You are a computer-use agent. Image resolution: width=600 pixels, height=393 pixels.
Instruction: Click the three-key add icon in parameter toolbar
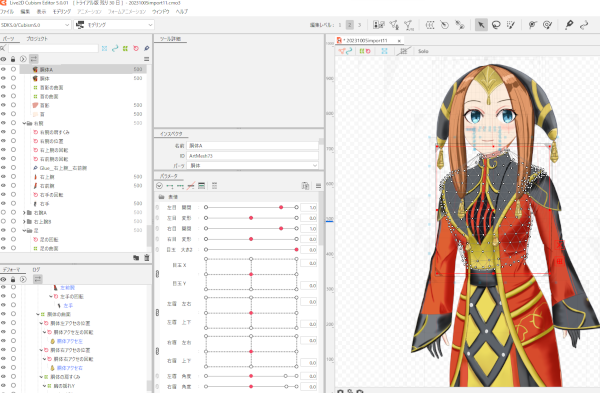pos(180,186)
